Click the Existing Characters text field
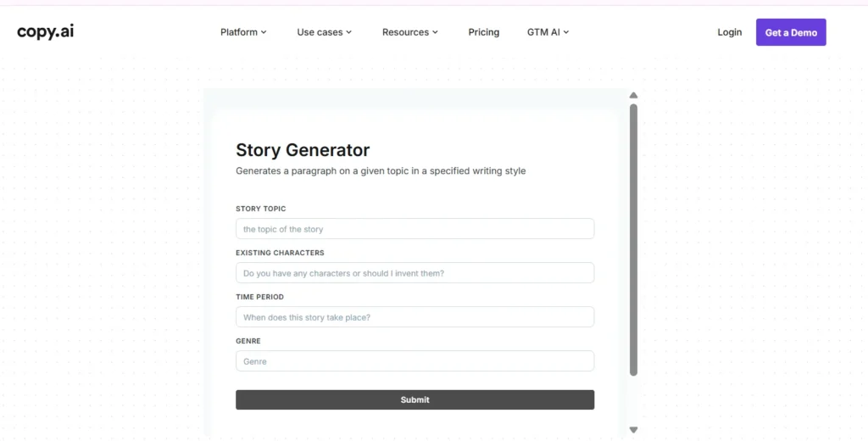Image resolution: width=868 pixels, height=441 pixels. coord(415,273)
